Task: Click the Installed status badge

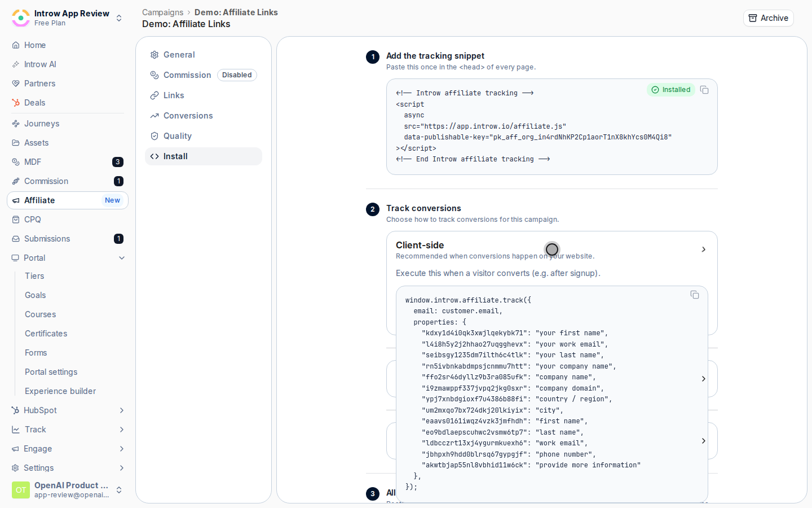Action: (x=671, y=90)
